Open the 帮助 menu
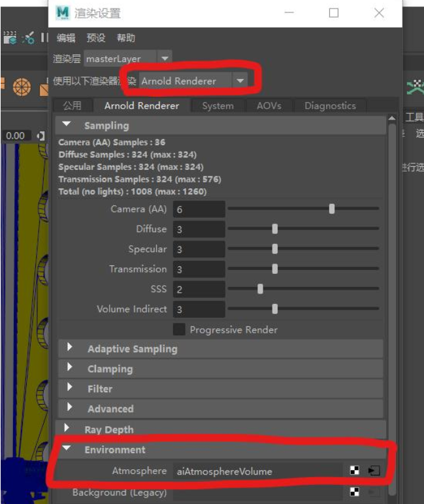The width and height of the screenshot is (424, 504). (x=126, y=38)
